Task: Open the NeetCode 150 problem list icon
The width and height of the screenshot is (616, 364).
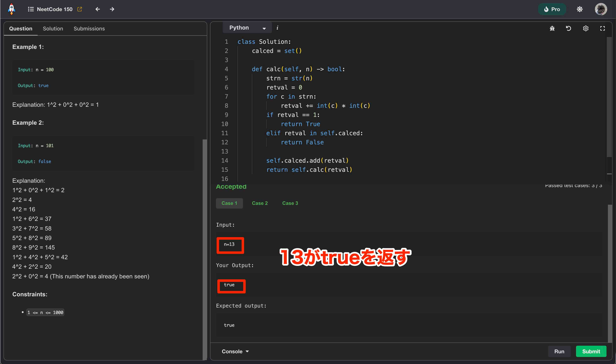Action: [31, 9]
